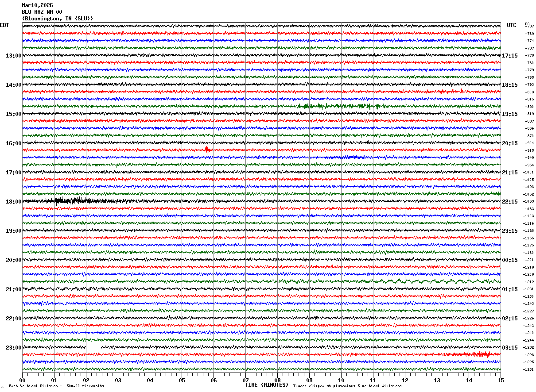Click the '22:15' UTC time label
Screen dimensions: 536x392
click(x=510, y=202)
